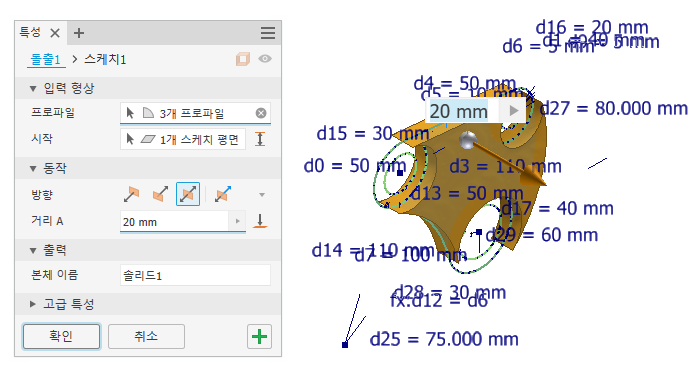Click the 확인 button

(x=62, y=336)
